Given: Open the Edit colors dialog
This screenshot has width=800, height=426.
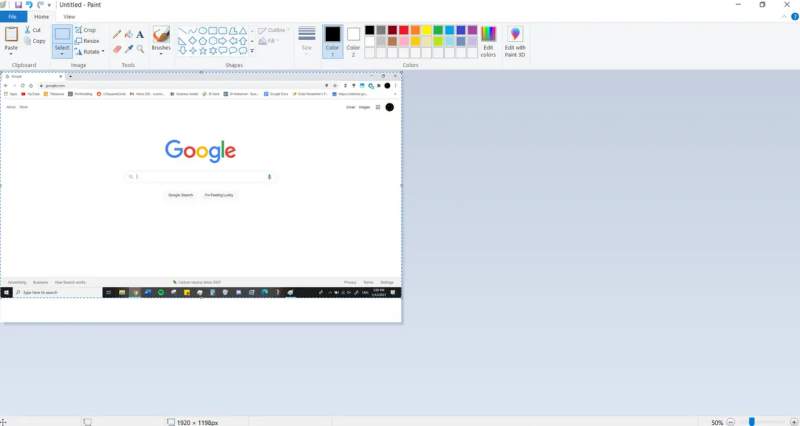Looking at the screenshot, I should (488, 41).
